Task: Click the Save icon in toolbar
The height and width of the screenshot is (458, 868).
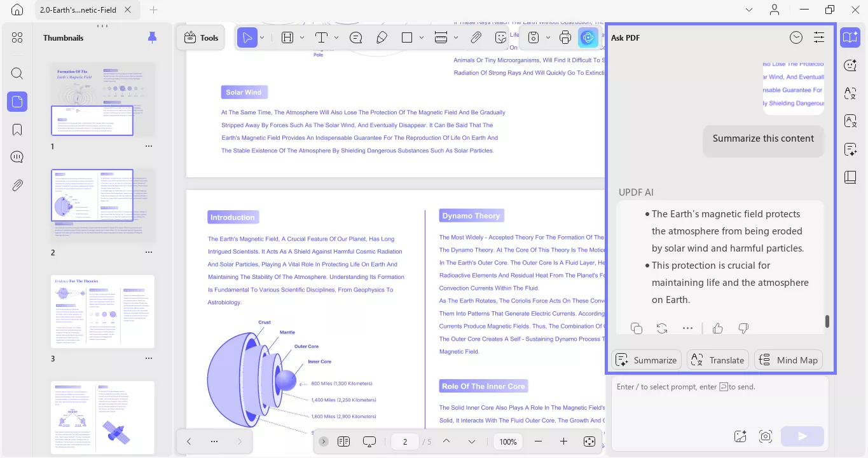Action: [534, 38]
